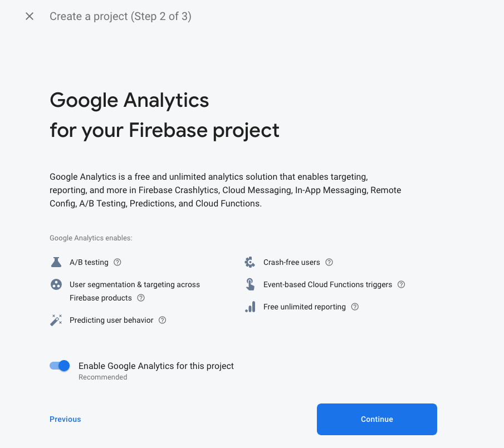Viewport: 504px width, 448px height.
Task: Open help for Free unlimited reporting
Action: click(x=355, y=307)
